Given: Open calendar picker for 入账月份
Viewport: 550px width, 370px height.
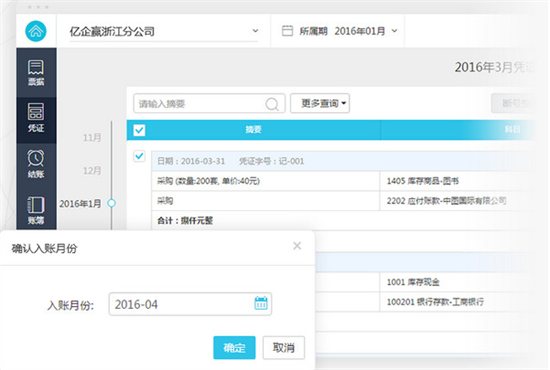Looking at the screenshot, I should 261,303.
